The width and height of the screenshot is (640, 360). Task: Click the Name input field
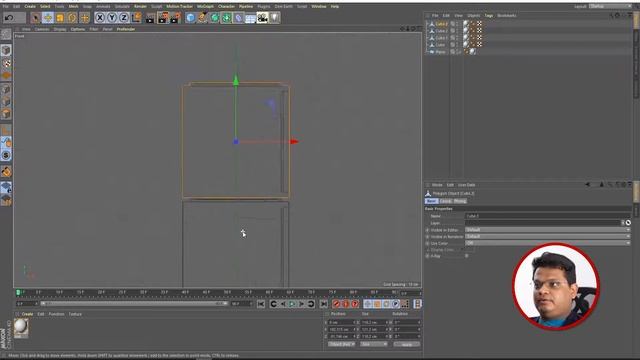click(x=547, y=216)
